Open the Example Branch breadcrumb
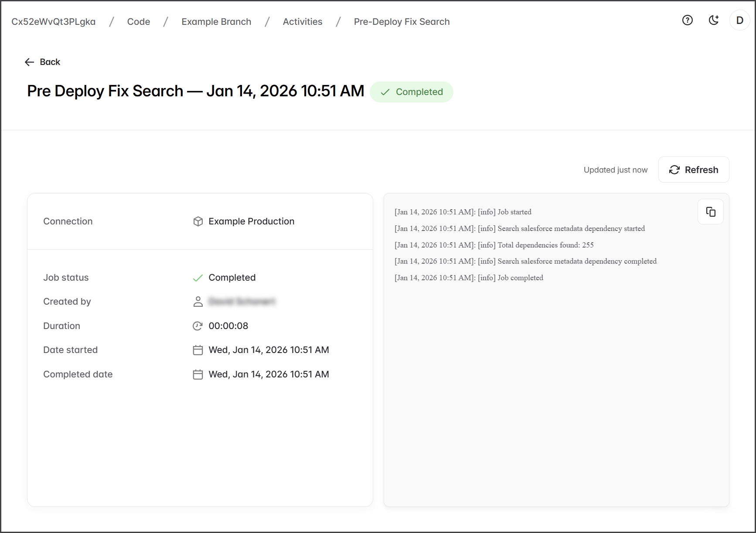The height and width of the screenshot is (533, 756). coord(216,22)
